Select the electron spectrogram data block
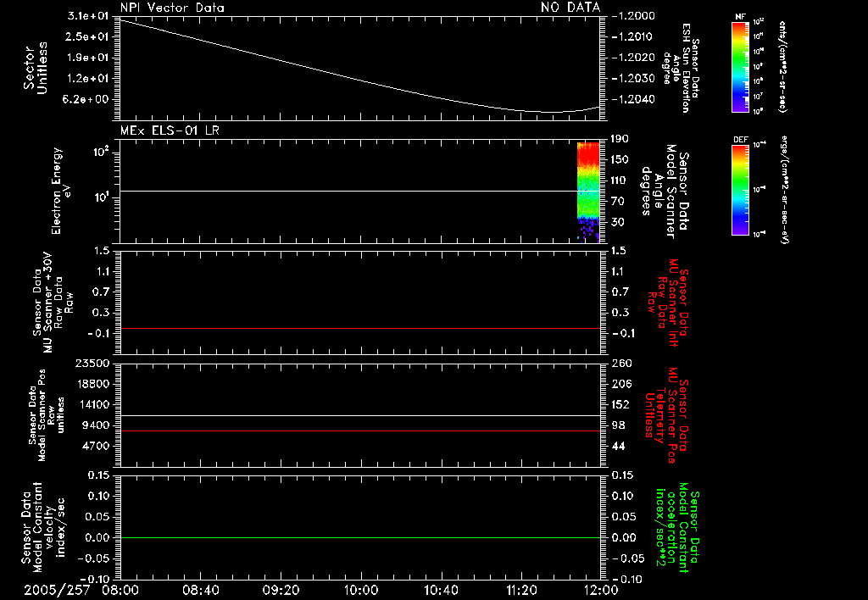This screenshot has height=600, width=868. 588,192
